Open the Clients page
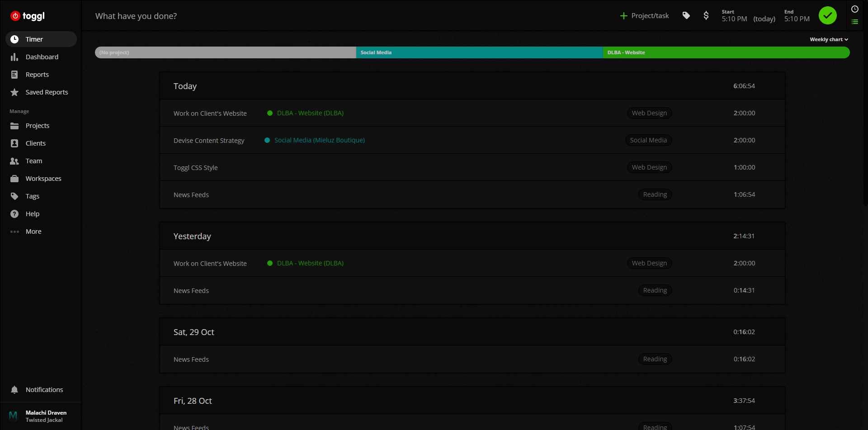The image size is (868, 430). (36, 143)
